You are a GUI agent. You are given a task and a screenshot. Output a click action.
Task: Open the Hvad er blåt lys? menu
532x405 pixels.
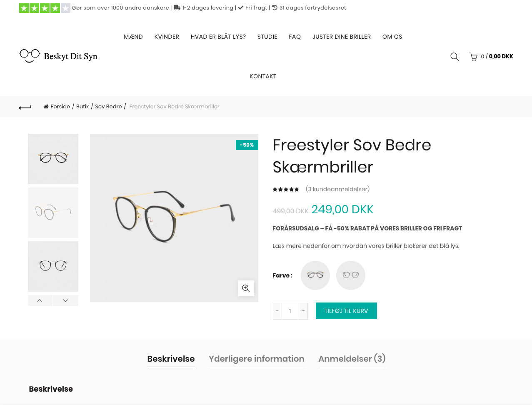(218, 37)
